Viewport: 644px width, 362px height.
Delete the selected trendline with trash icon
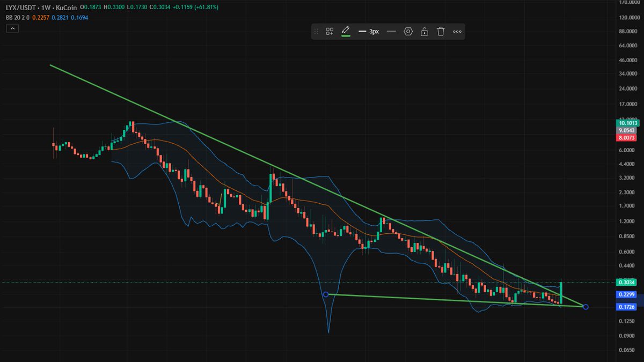pos(441,32)
